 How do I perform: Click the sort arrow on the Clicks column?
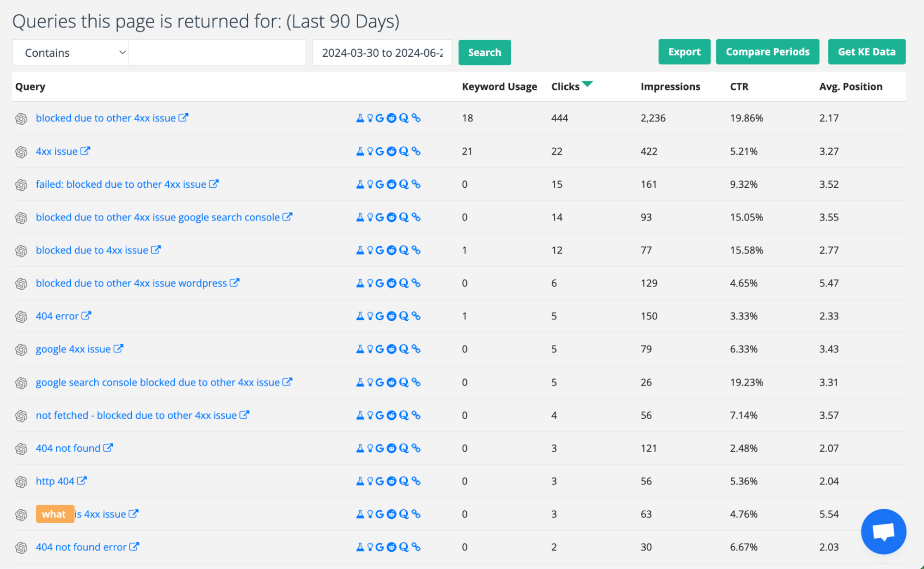(588, 84)
